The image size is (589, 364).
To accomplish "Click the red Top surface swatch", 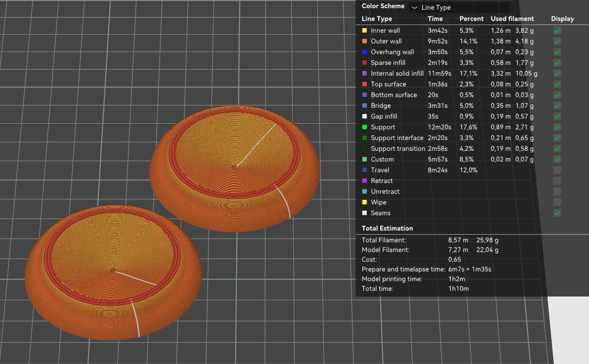I will [364, 84].
